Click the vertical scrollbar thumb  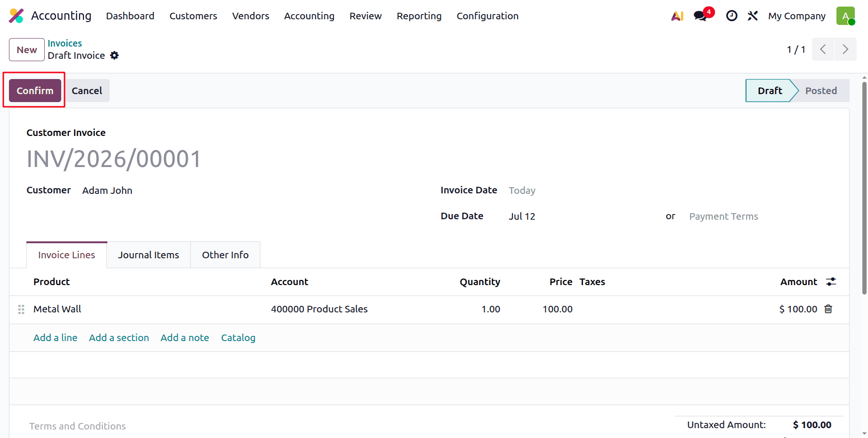[x=864, y=188]
